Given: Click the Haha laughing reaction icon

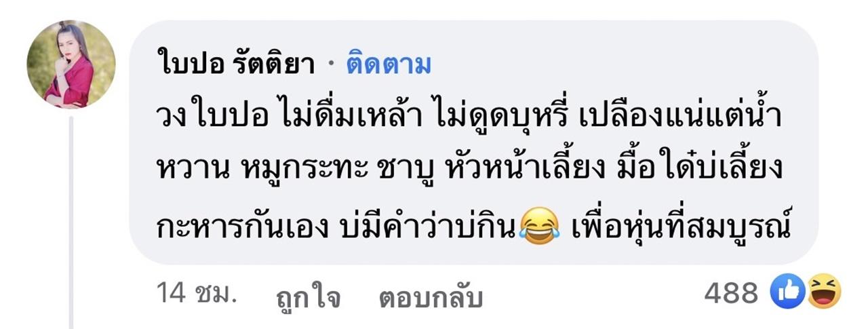Looking at the screenshot, I should pos(823,293).
